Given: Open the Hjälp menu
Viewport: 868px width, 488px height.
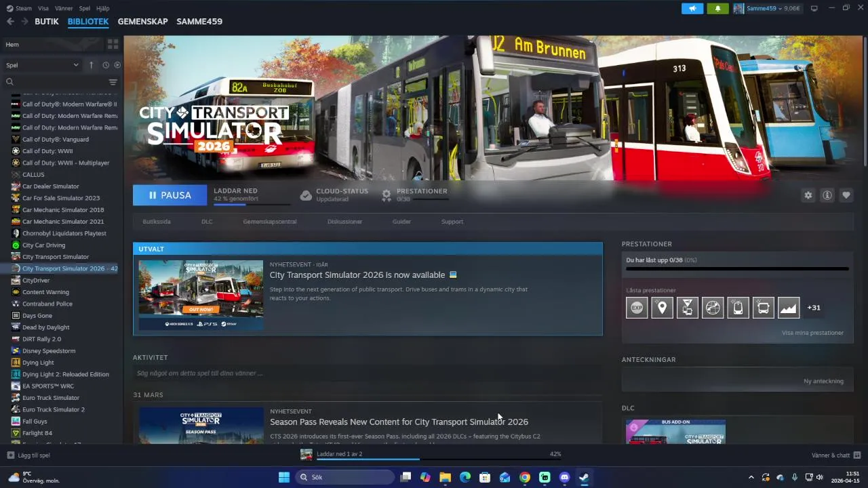Looking at the screenshot, I should click(102, 8).
